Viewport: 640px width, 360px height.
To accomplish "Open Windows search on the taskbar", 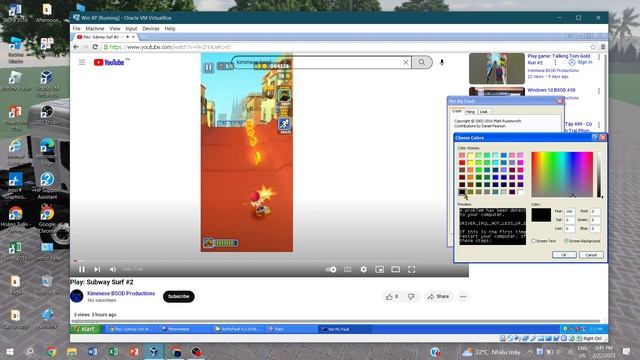I will point(30,351).
